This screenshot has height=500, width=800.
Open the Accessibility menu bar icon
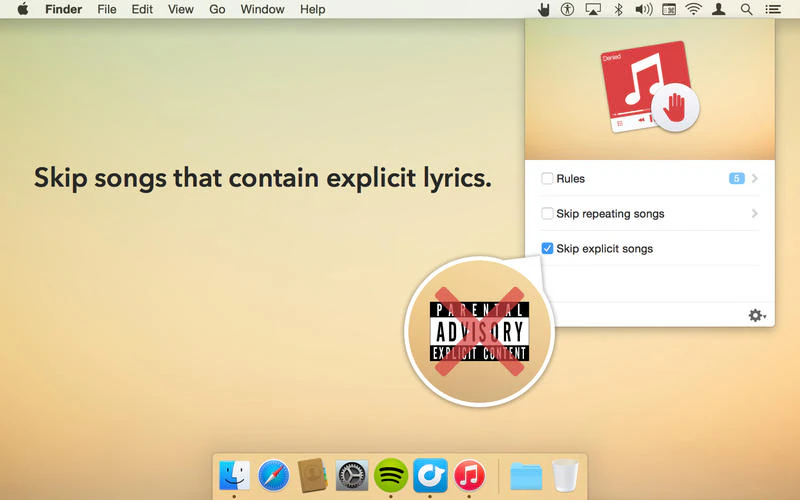tap(567, 9)
